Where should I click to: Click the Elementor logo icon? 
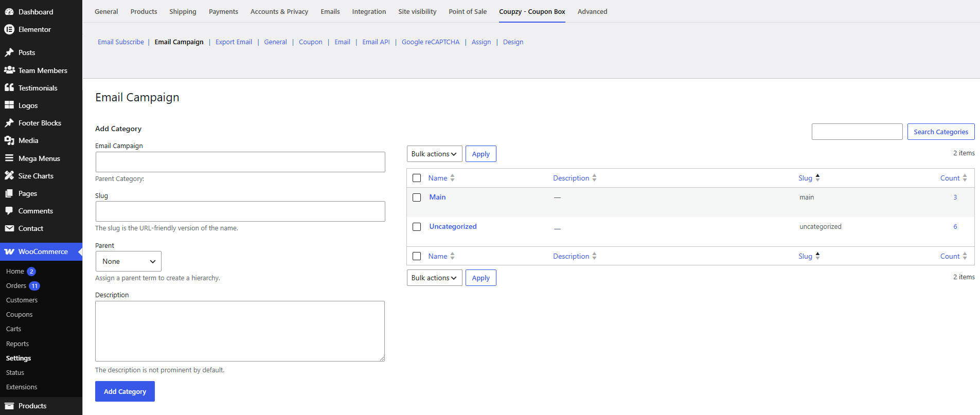[x=9, y=29]
